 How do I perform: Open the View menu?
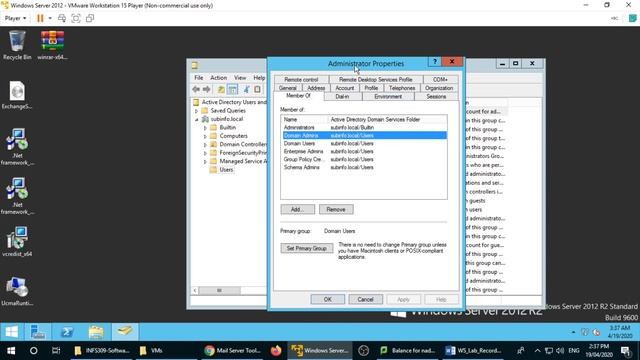(x=240, y=78)
